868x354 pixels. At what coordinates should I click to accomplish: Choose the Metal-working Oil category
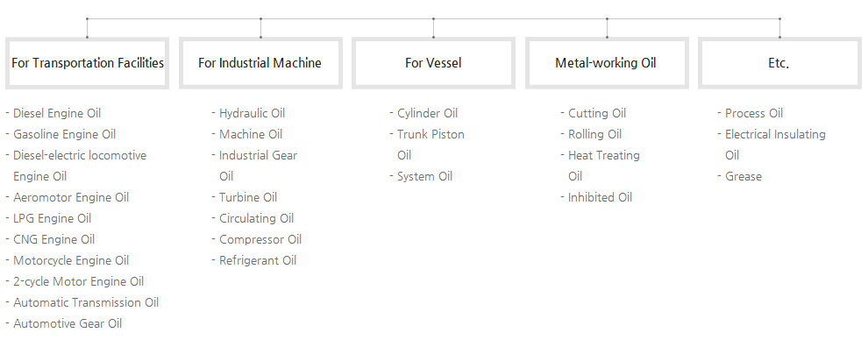tap(606, 63)
